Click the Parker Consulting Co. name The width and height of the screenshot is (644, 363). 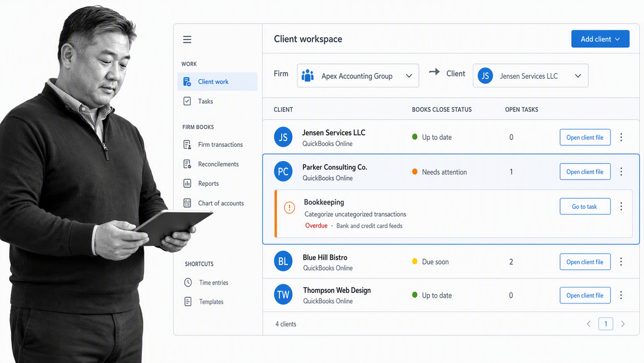pos(334,167)
